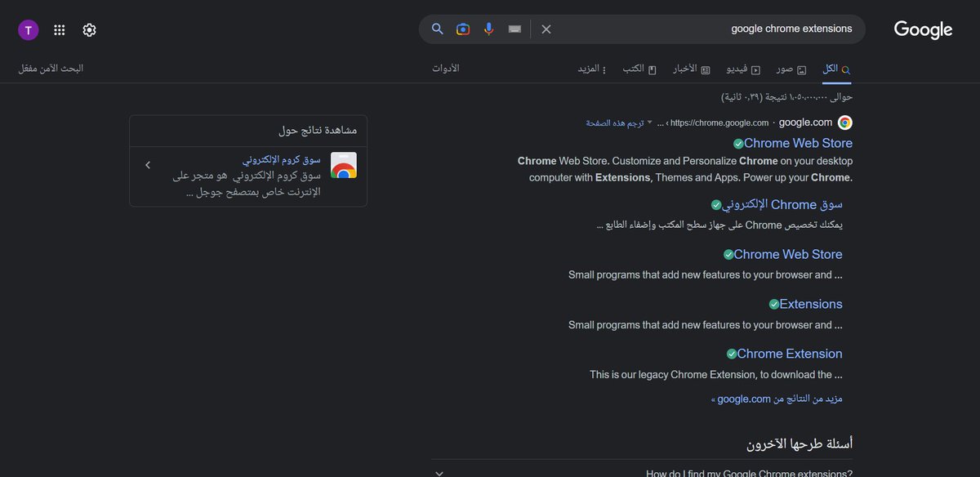Switch to the فيديو (Videos) tab
This screenshot has width=980, height=477.
pos(743,69)
